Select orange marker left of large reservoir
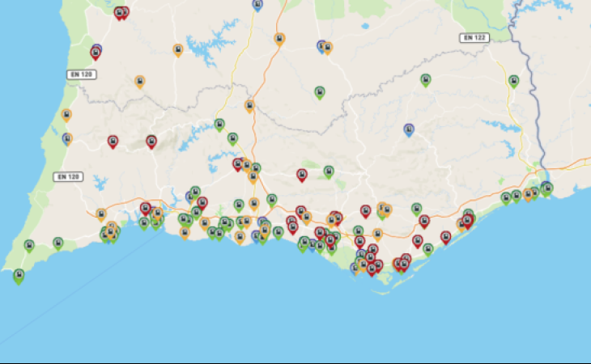The image size is (591, 364). point(178,50)
